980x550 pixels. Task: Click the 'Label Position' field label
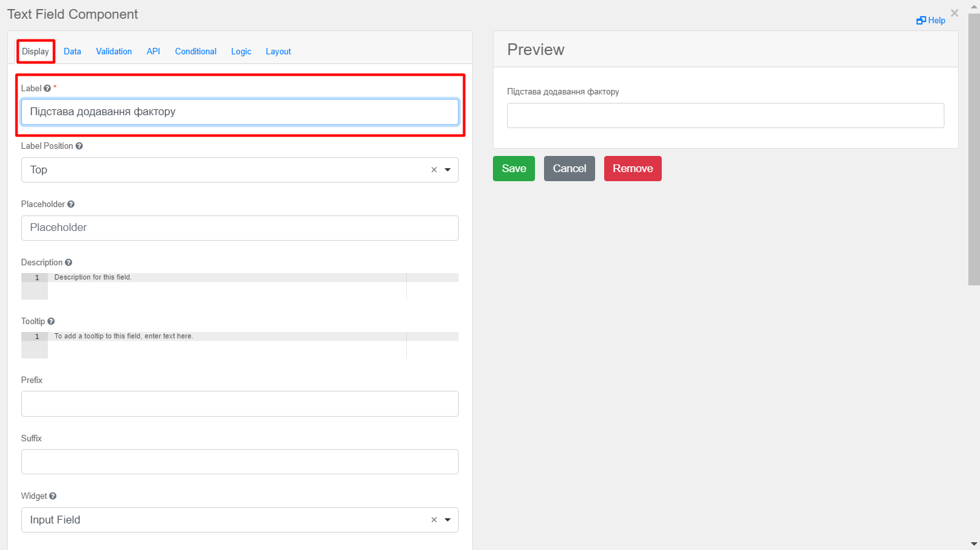(47, 146)
